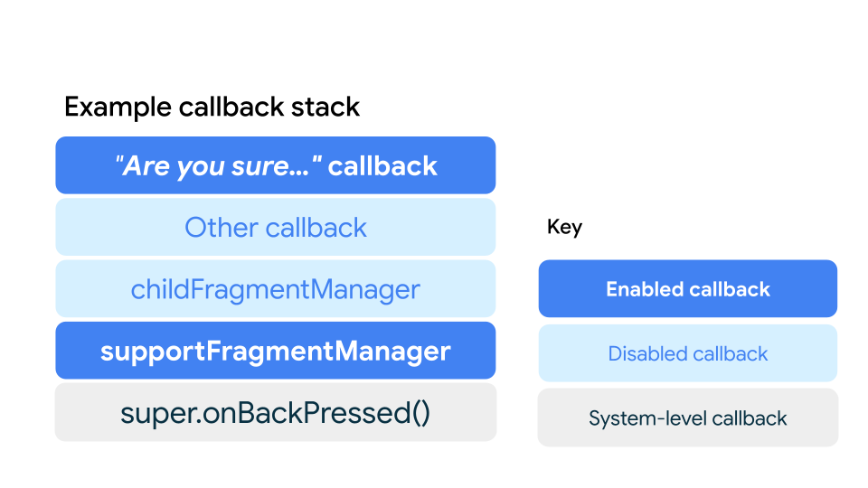
Task: Click the "Are you sure…" callback block
Action: [x=275, y=165]
